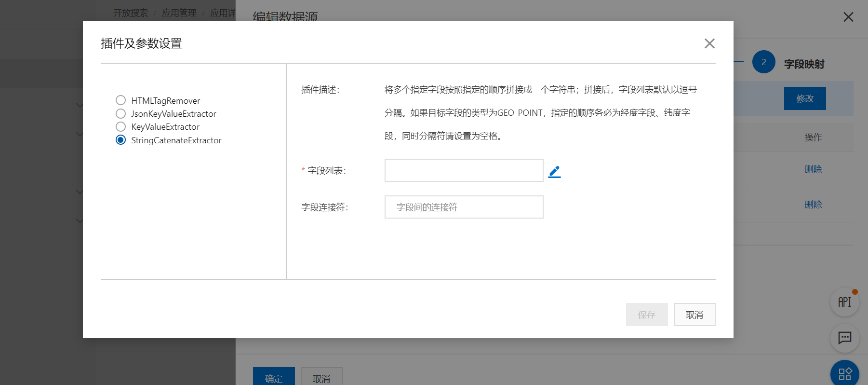Click the first 删除 link
The width and height of the screenshot is (868, 385).
coord(813,169)
